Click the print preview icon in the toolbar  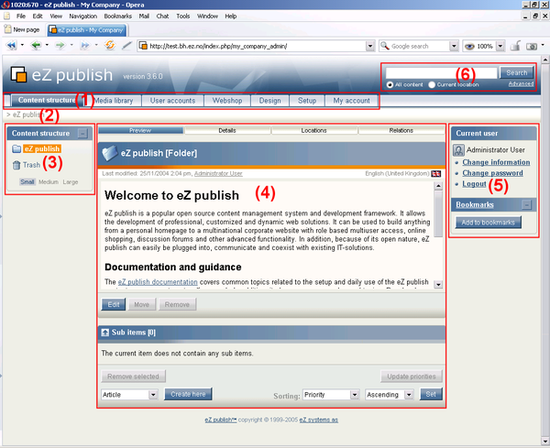(x=515, y=46)
